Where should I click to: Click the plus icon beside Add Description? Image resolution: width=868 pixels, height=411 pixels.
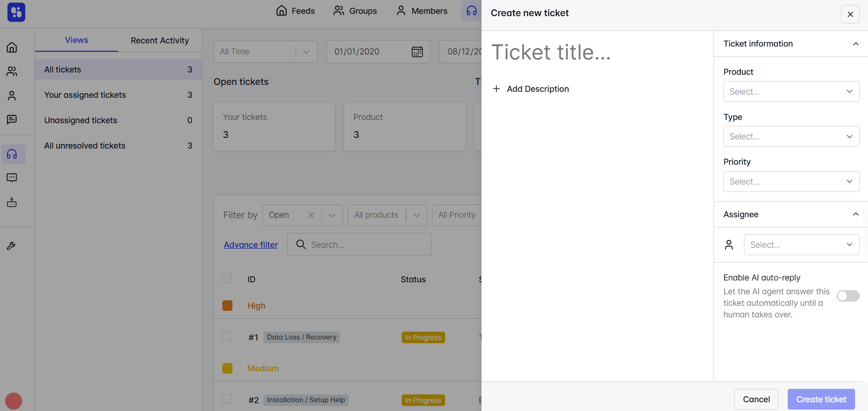[496, 89]
